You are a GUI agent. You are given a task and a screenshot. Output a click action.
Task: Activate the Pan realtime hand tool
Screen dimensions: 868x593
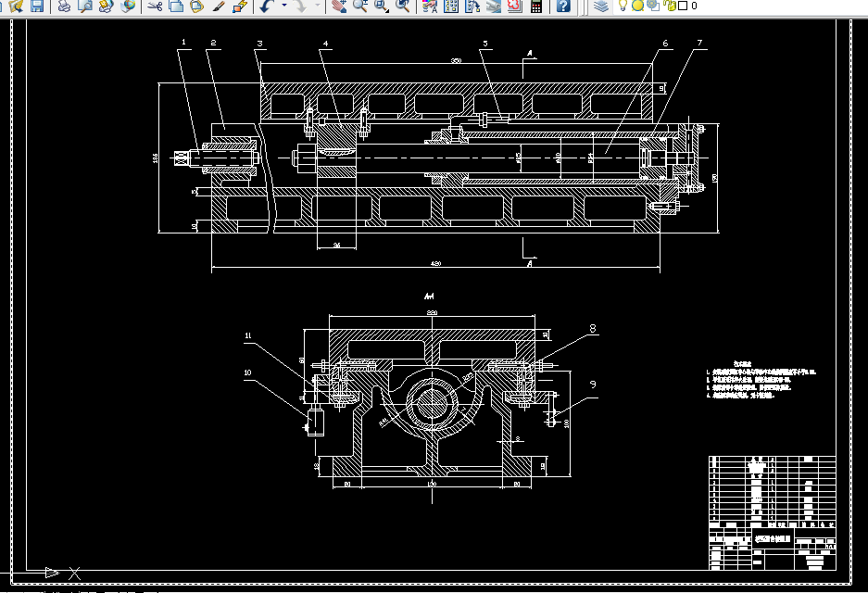click(x=339, y=6)
